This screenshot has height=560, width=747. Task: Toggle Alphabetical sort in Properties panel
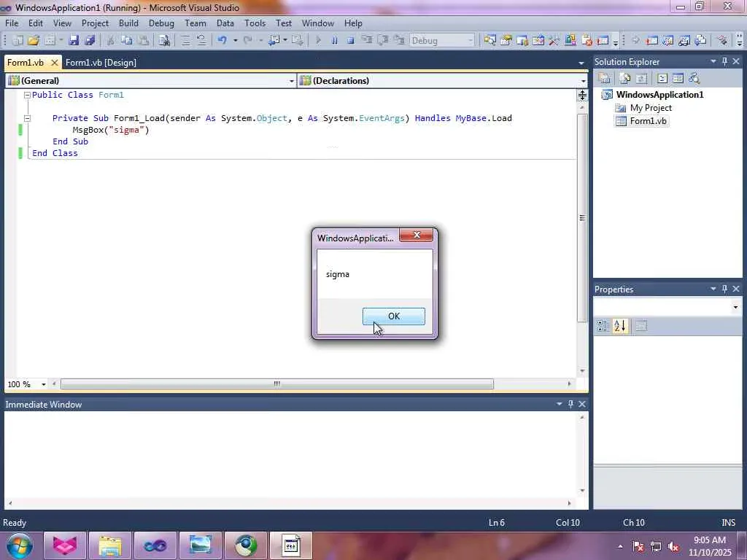click(x=620, y=326)
